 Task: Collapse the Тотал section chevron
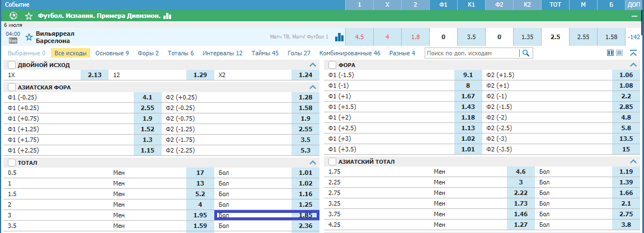tap(313, 163)
